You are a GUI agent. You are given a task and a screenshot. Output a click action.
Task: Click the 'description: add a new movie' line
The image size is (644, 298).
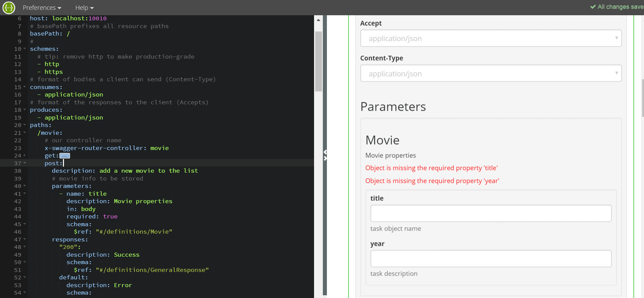click(125, 171)
